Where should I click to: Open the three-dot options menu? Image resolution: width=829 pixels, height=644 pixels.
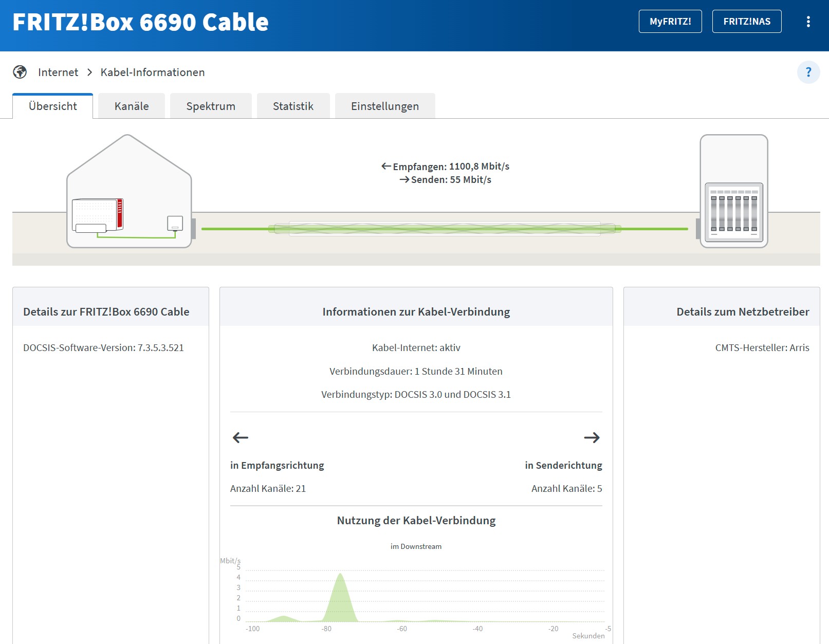tap(808, 22)
